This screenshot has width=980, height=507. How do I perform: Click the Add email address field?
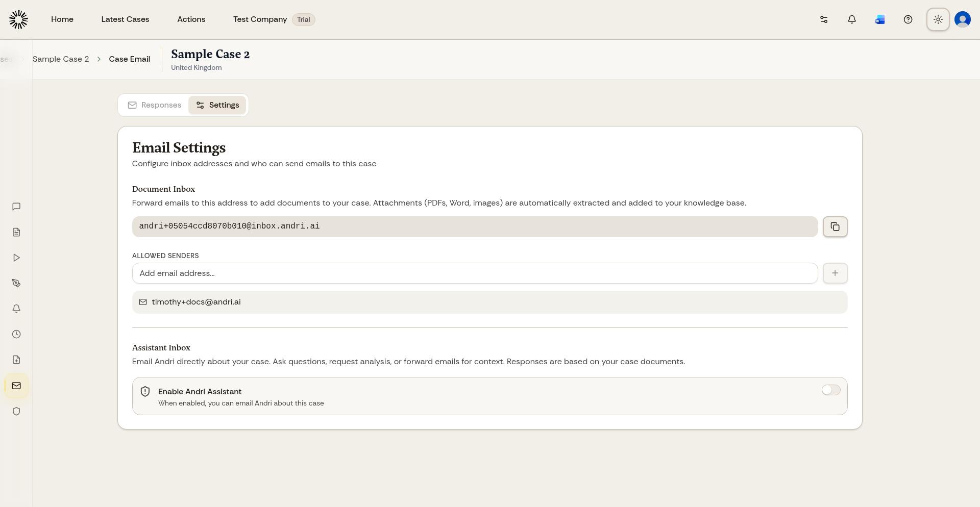tap(475, 273)
